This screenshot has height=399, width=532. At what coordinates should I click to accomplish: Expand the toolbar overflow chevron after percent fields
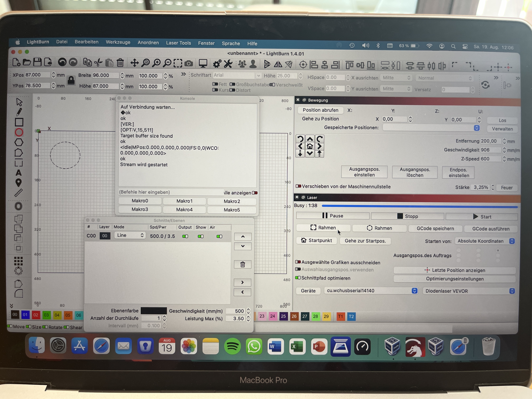pos(184,74)
